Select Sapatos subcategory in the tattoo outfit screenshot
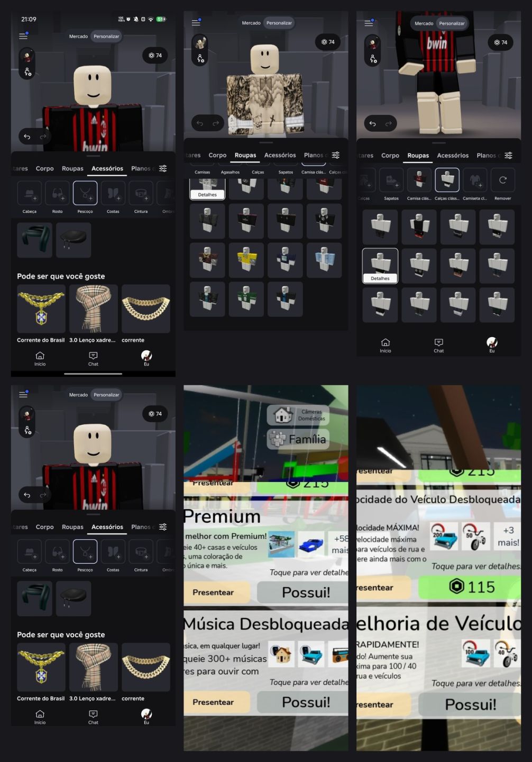 (x=286, y=172)
